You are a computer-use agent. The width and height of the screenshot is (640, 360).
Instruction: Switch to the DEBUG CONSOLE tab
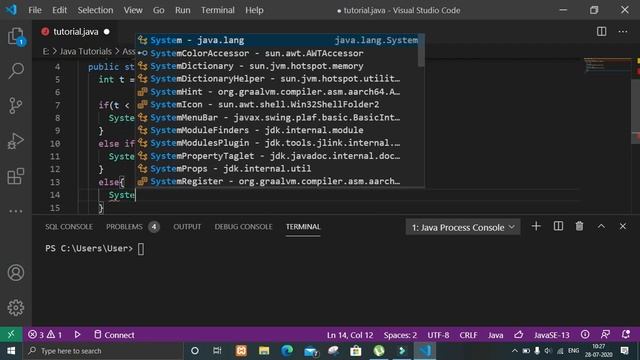[x=243, y=227]
